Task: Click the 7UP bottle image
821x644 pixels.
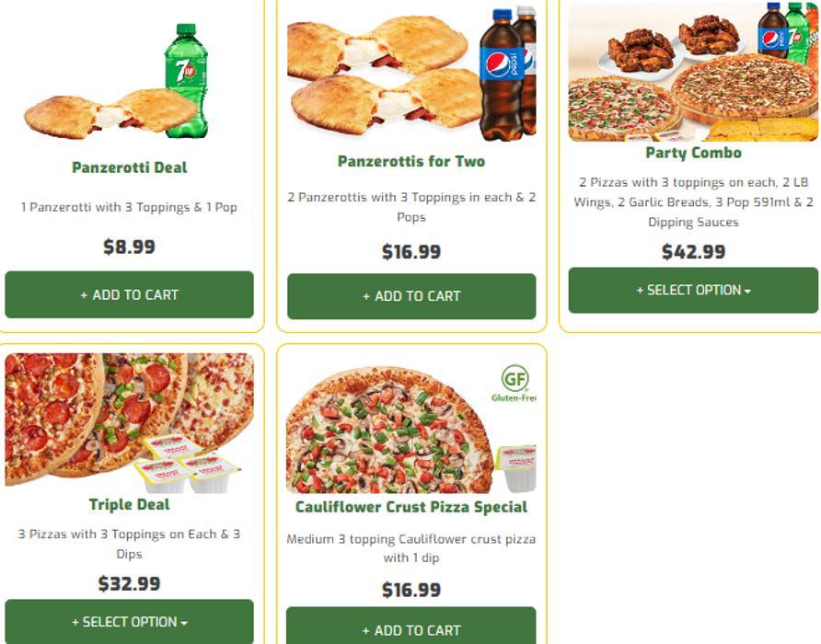Action: point(187,81)
